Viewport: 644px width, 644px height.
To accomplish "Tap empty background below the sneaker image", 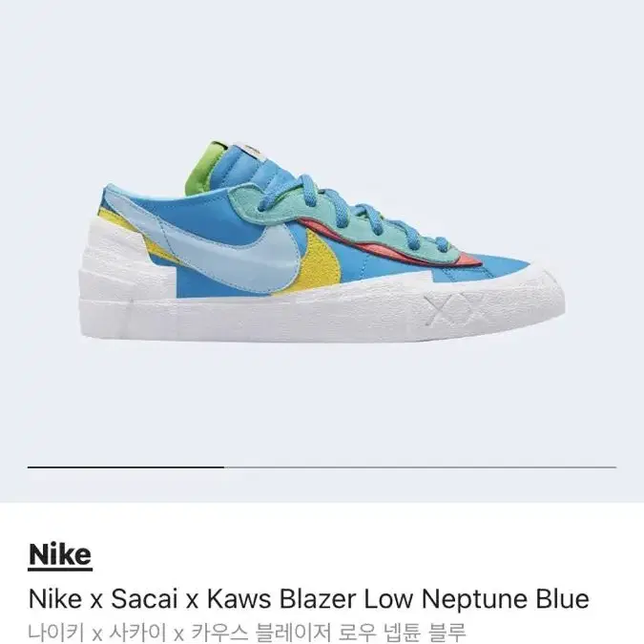I will coord(322,403).
